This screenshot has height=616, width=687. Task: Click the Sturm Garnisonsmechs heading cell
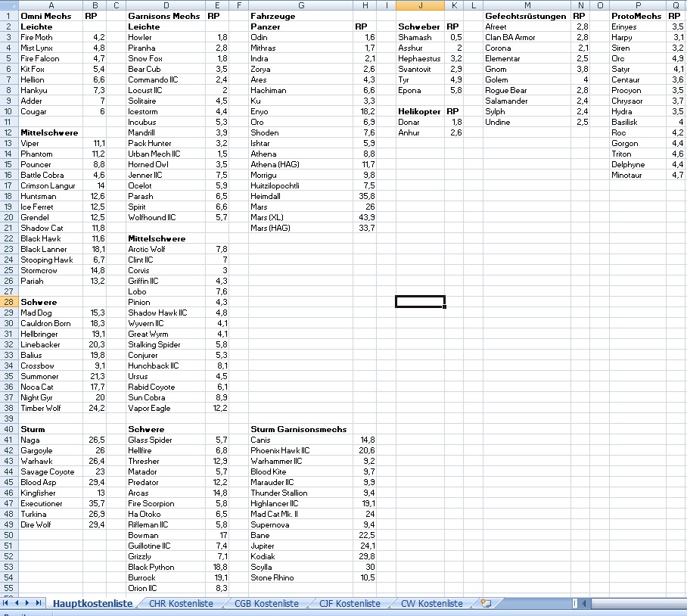click(x=299, y=429)
